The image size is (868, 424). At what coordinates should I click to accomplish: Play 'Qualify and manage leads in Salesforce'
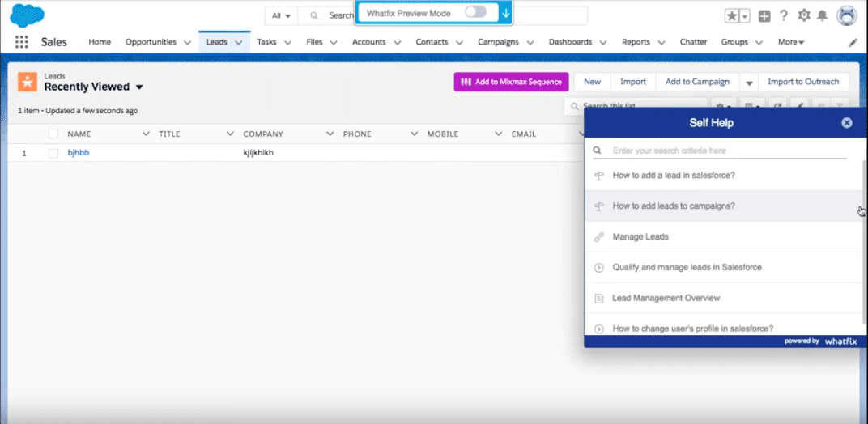point(725,267)
